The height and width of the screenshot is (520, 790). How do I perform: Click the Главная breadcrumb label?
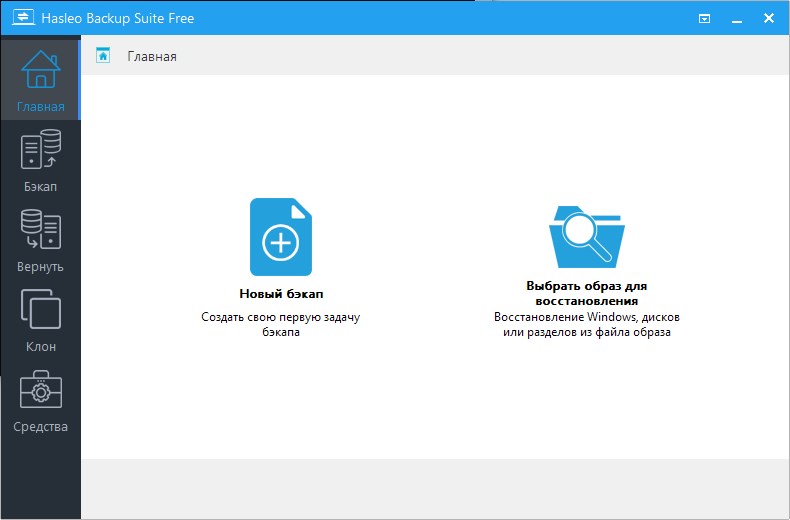pos(152,56)
